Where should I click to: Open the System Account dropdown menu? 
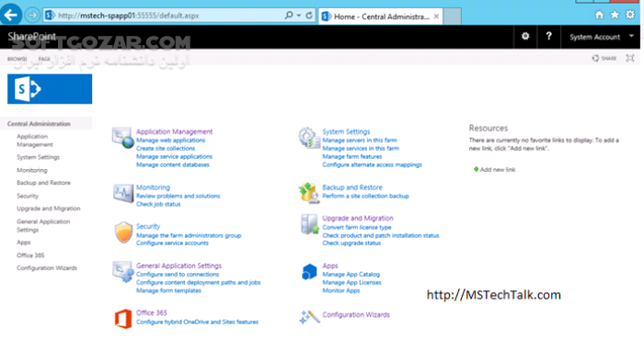pyautogui.click(x=602, y=37)
